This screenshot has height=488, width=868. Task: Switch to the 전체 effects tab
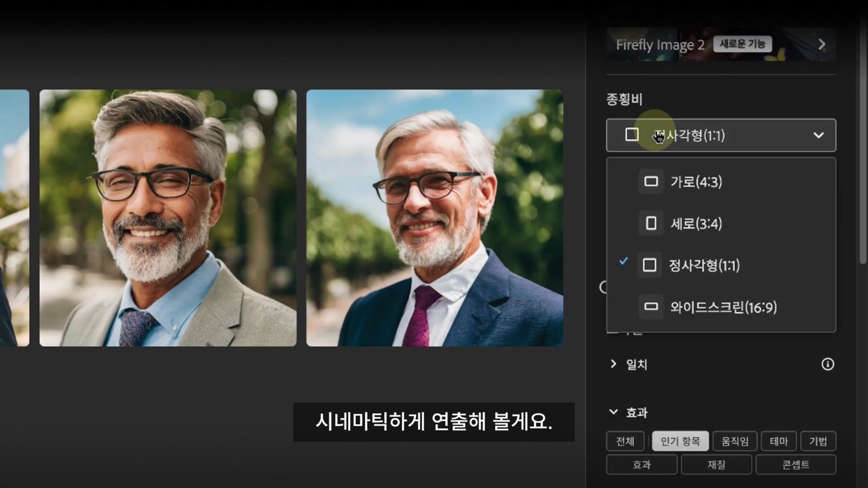625,442
